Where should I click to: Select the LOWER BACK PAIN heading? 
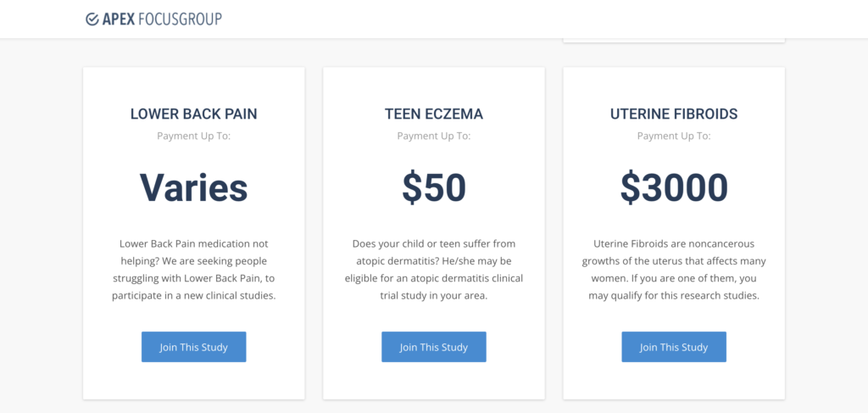(x=194, y=114)
